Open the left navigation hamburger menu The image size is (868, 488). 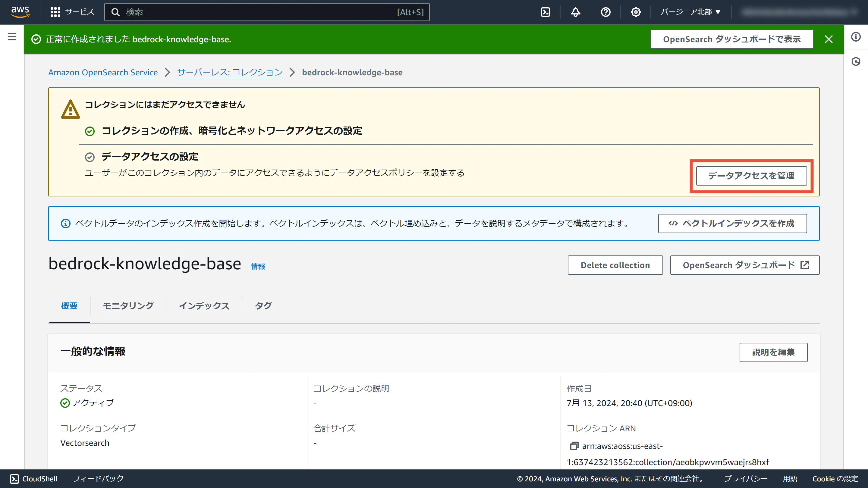(x=12, y=37)
